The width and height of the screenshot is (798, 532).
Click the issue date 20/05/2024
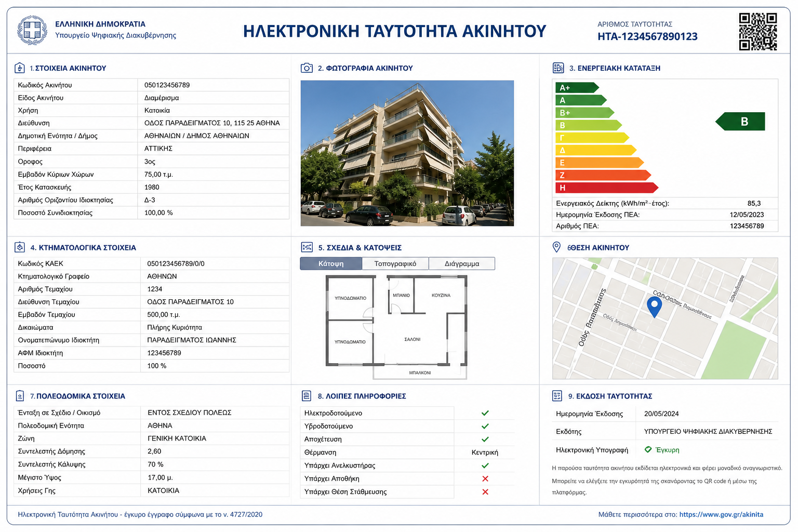pos(661,414)
